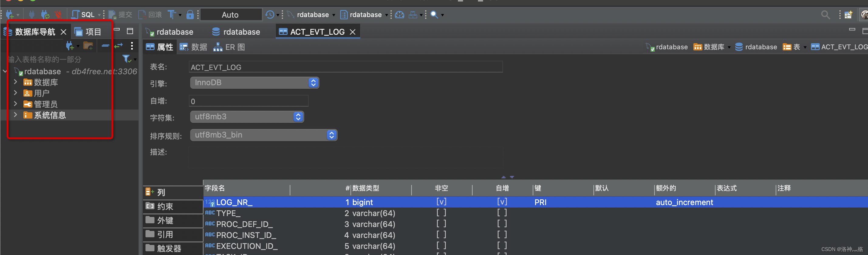Expand the 系统信息 folder node

[15, 115]
